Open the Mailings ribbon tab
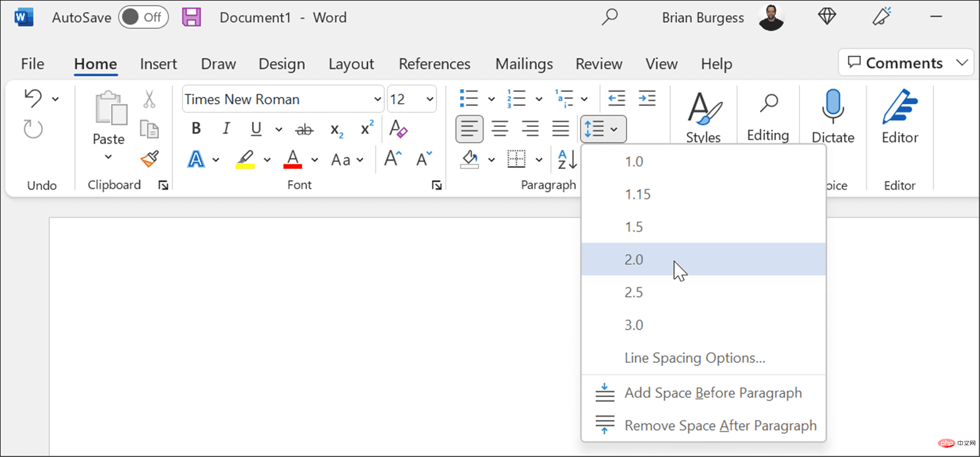Viewport: 980px width, 457px height. pyautogui.click(x=523, y=64)
